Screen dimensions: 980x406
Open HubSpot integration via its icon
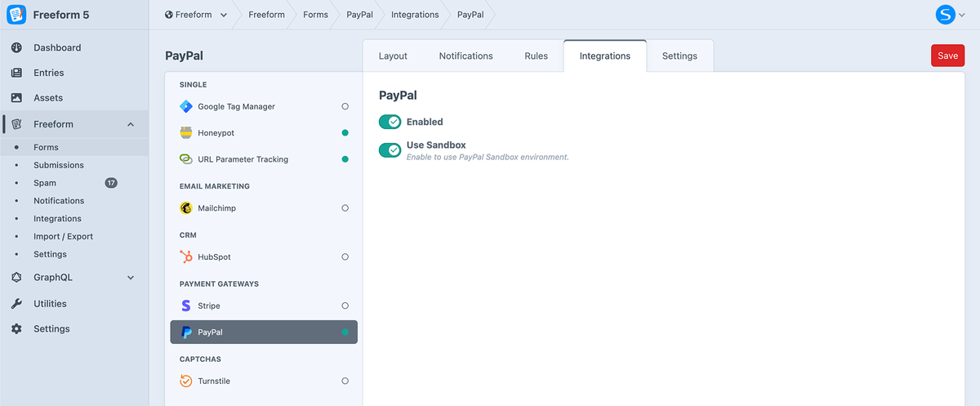click(186, 257)
